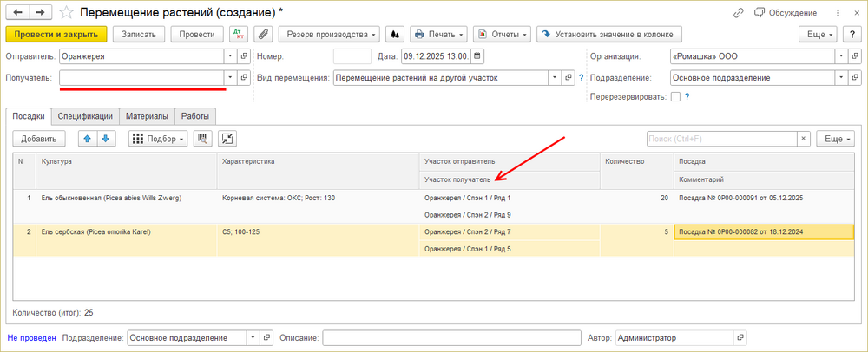Click the Описание input field
Image resolution: width=868 pixels, height=352 pixels.
tap(451, 337)
